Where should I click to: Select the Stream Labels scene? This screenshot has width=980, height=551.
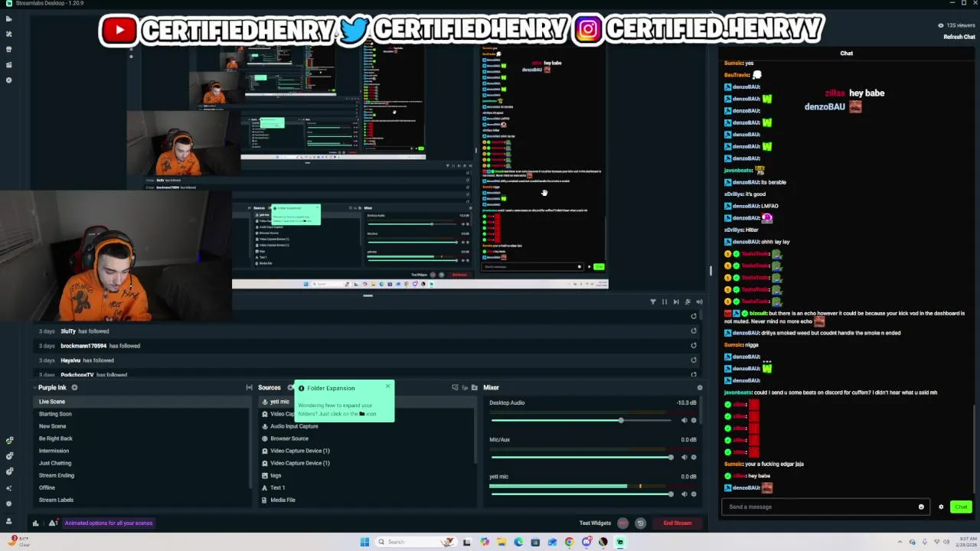[x=142, y=500]
